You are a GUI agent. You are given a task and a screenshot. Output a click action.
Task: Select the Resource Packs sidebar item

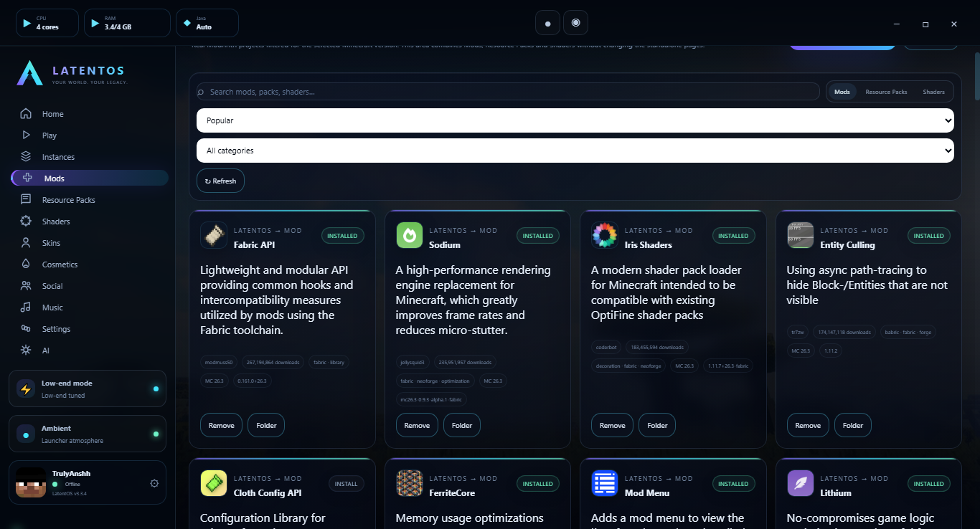click(x=90, y=200)
